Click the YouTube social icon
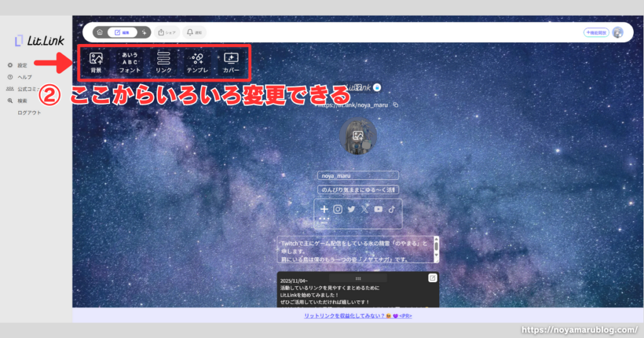This screenshot has width=644, height=338. click(378, 209)
